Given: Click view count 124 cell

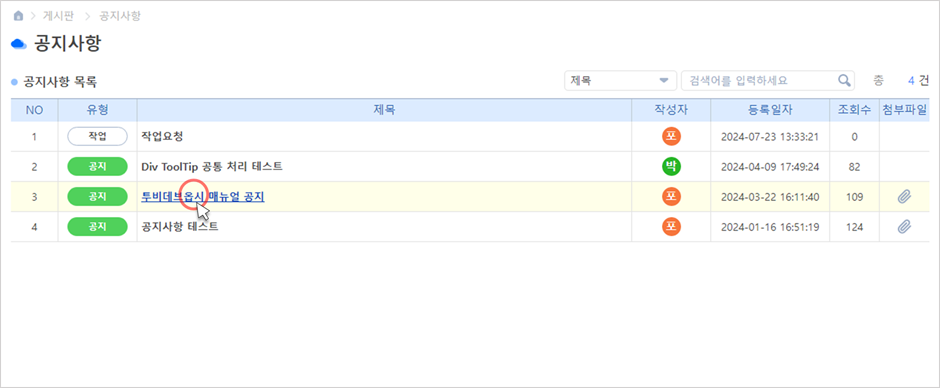Looking at the screenshot, I should tap(854, 227).
